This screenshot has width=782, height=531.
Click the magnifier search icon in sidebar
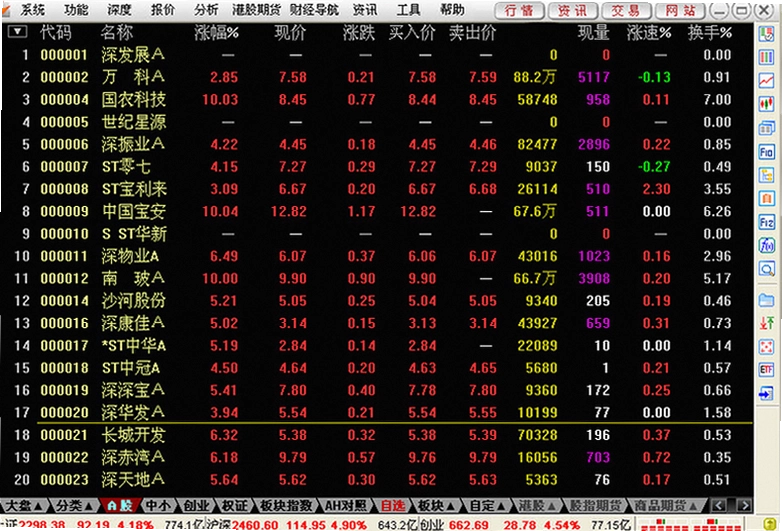point(767,269)
